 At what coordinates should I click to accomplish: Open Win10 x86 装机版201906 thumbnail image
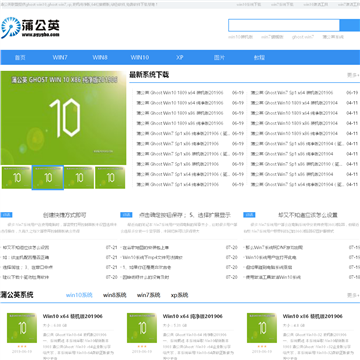pyautogui.click(x=262, y=328)
